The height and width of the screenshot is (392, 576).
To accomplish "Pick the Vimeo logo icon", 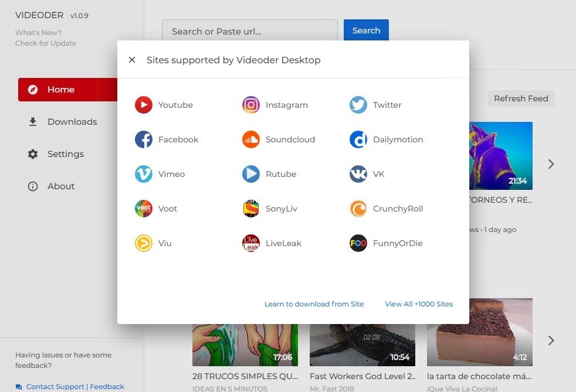I will 144,174.
